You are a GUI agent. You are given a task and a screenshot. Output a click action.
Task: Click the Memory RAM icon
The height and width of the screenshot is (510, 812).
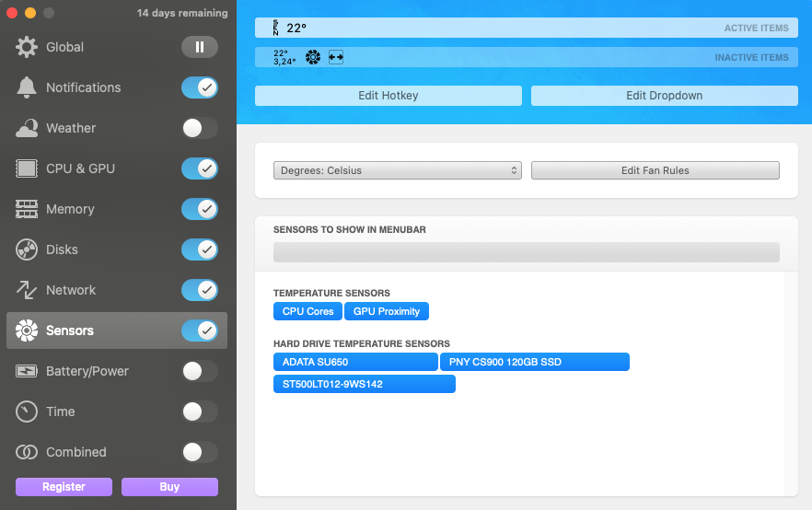27,209
